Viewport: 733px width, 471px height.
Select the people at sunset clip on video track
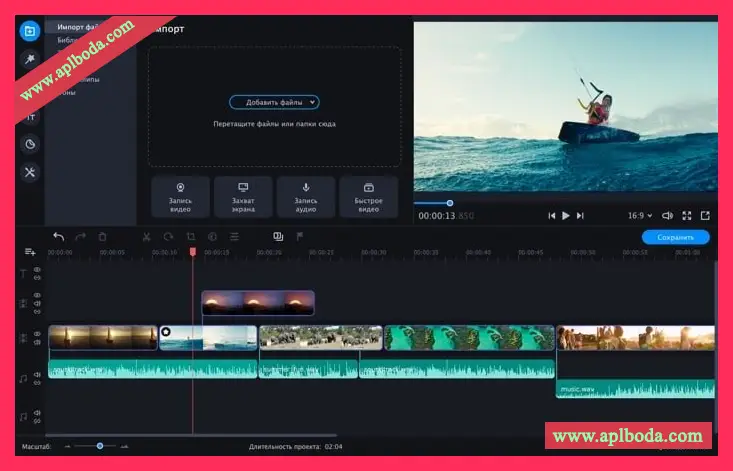(x=635, y=337)
